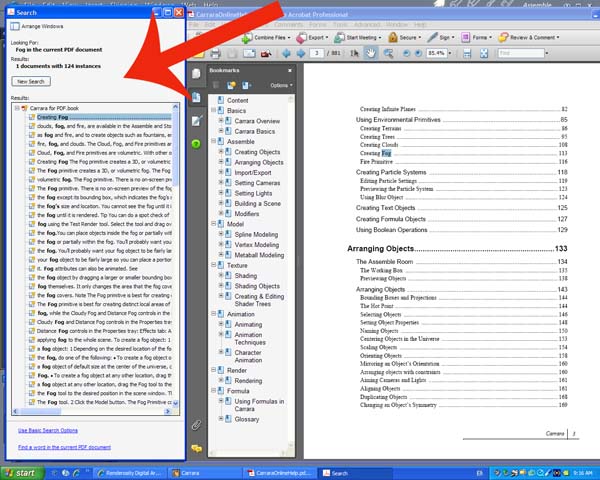Open the Window menu in Acrobat

point(396,25)
